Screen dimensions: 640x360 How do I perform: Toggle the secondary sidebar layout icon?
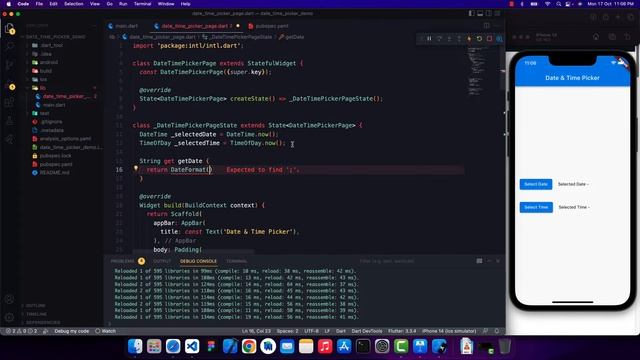click(x=489, y=13)
